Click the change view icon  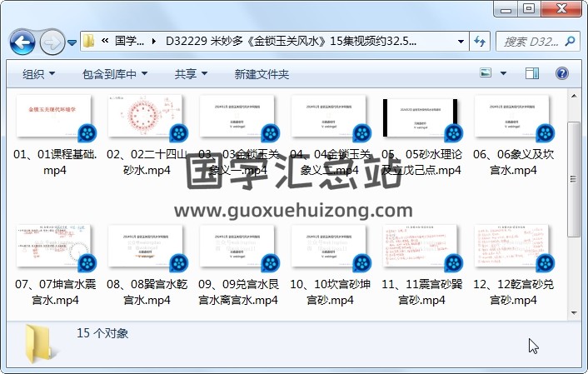486,74
